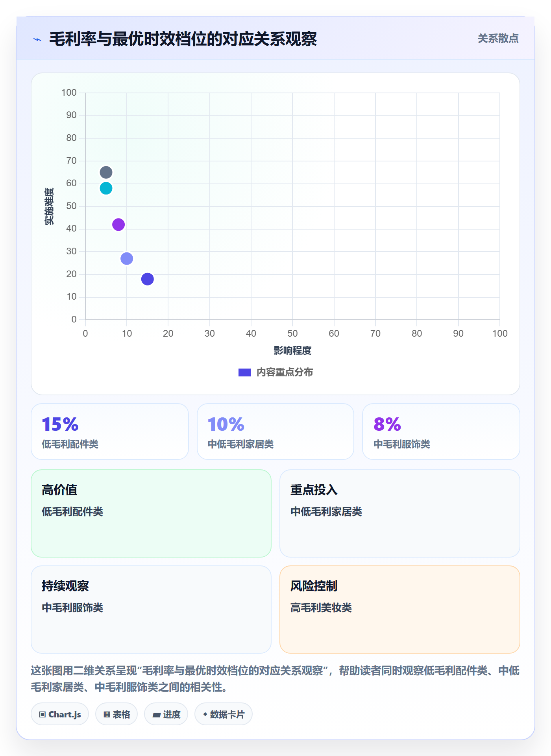Select the 10% stat card

point(275,432)
